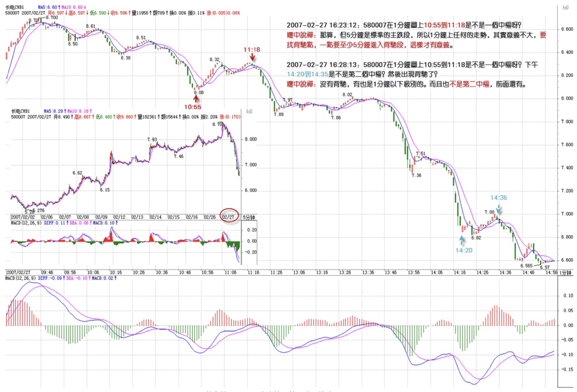
Task: Click the 长电CWB1 title of main chart
Action: (15, 7)
